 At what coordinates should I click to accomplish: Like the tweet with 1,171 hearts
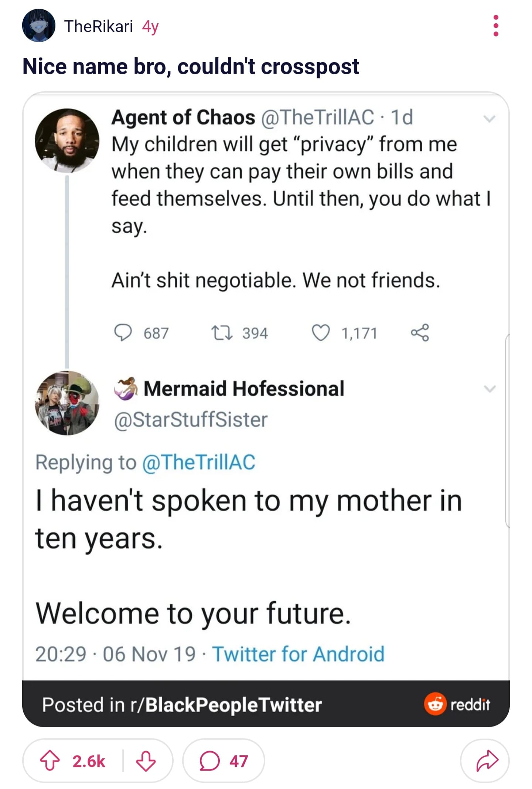click(x=320, y=332)
